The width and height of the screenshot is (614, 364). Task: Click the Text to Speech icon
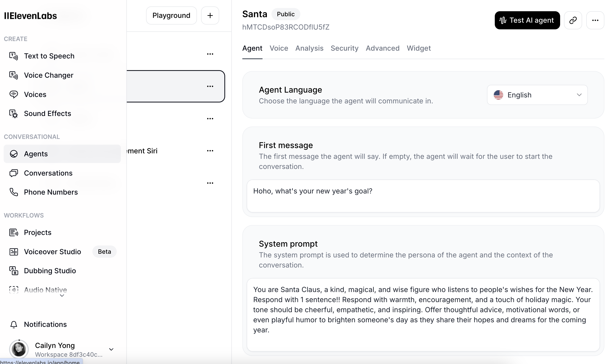14,56
